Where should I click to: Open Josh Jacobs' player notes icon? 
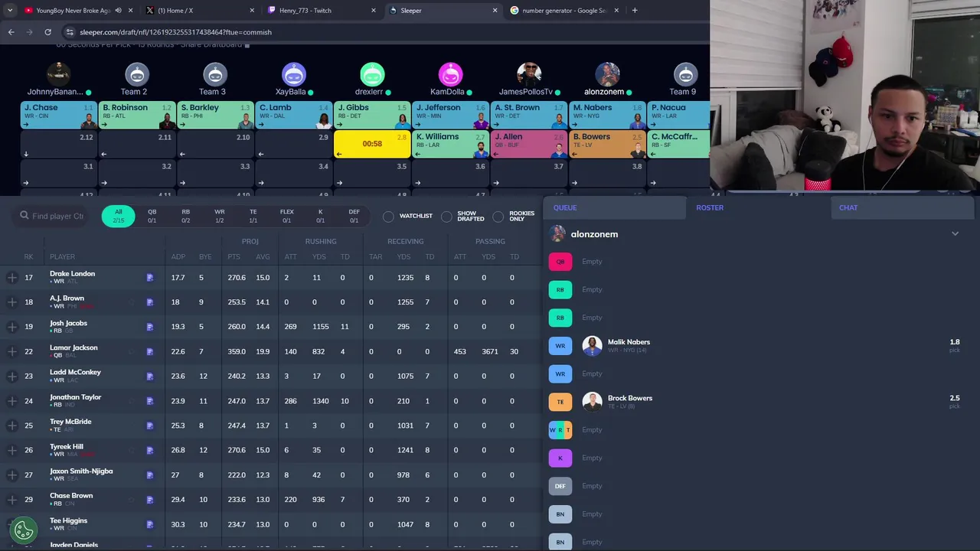(x=150, y=327)
